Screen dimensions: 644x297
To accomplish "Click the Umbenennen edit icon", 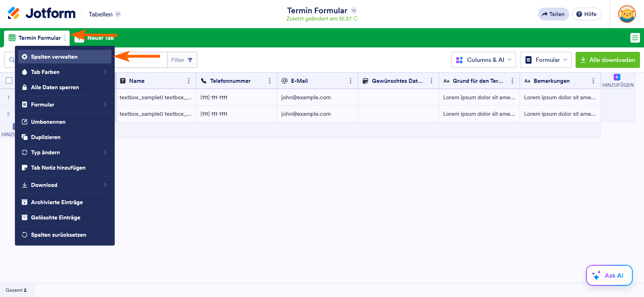I will coord(25,122).
